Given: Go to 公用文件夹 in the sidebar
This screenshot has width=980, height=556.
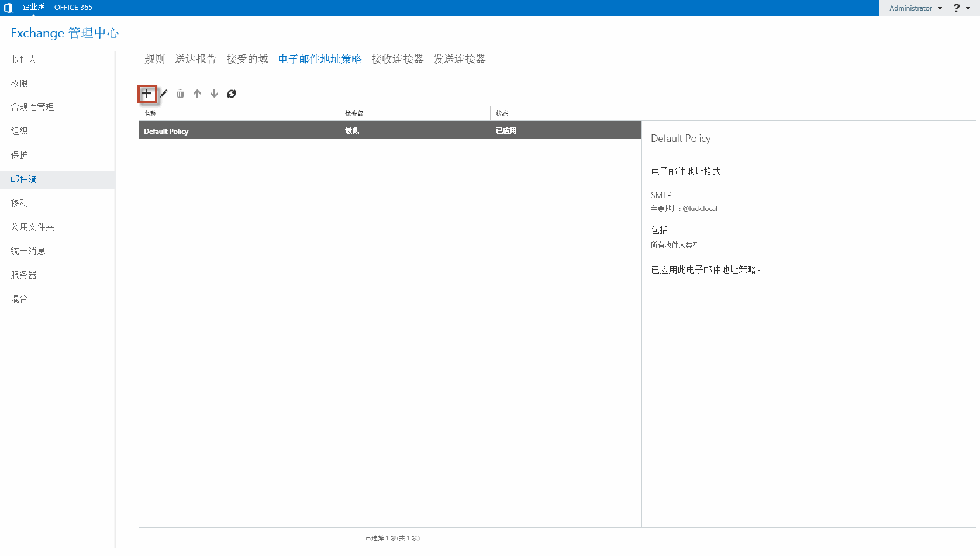Looking at the screenshot, I should pyautogui.click(x=32, y=227).
